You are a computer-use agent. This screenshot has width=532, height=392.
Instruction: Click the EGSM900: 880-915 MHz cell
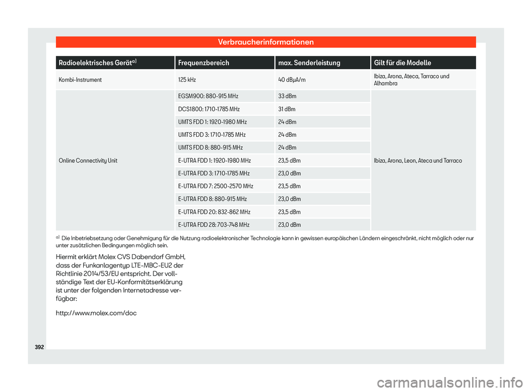224,96
